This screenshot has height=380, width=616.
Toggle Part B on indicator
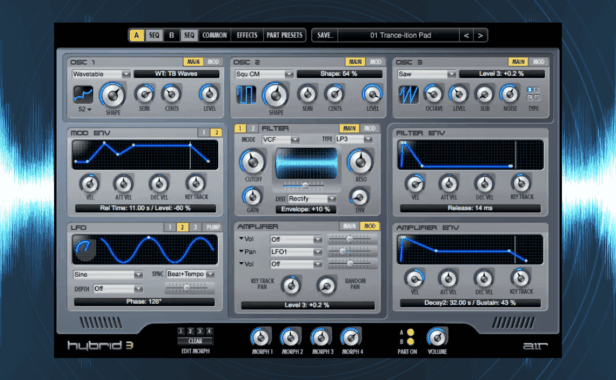(411, 342)
